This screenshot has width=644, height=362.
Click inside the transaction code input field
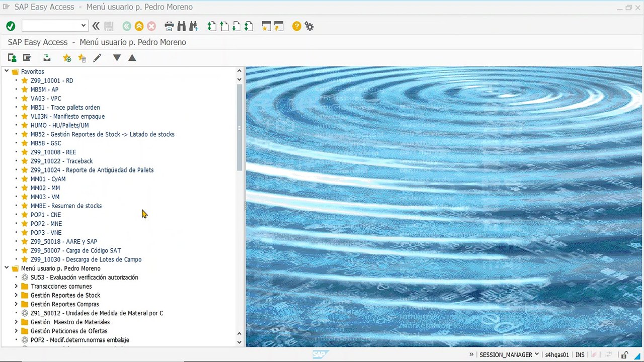click(51, 26)
